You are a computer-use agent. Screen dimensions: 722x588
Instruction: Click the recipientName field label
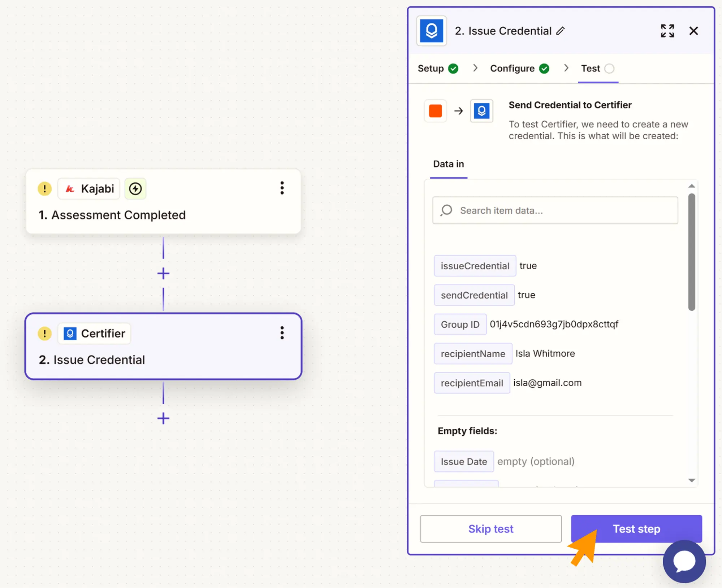[x=473, y=354]
